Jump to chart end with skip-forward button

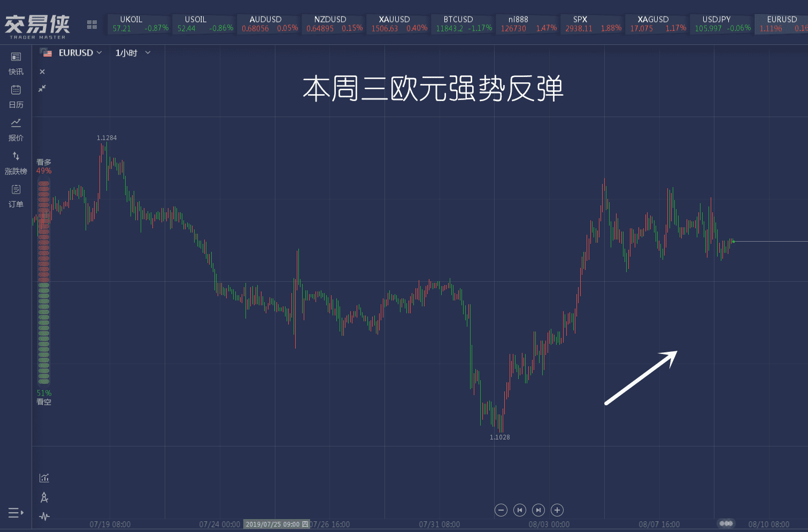(538, 510)
